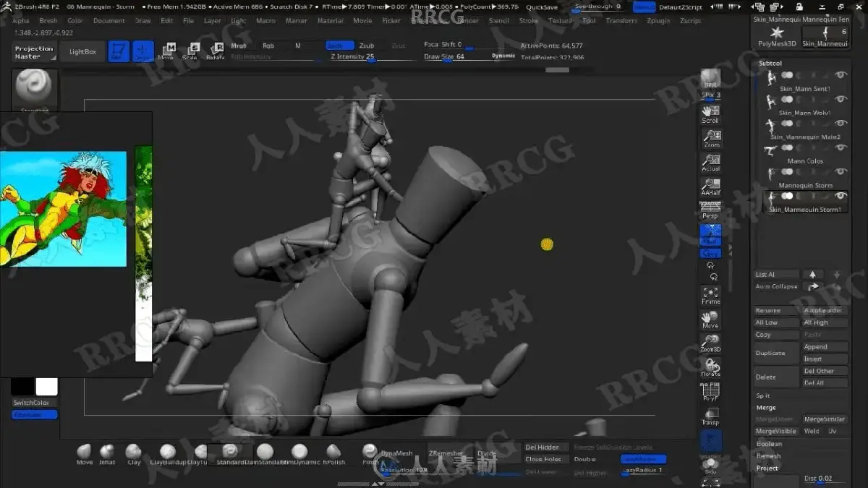868x488 pixels.
Task: Toggle visibility of Skin_Mannequin Male2 subtool
Action: [x=841, y=124]
